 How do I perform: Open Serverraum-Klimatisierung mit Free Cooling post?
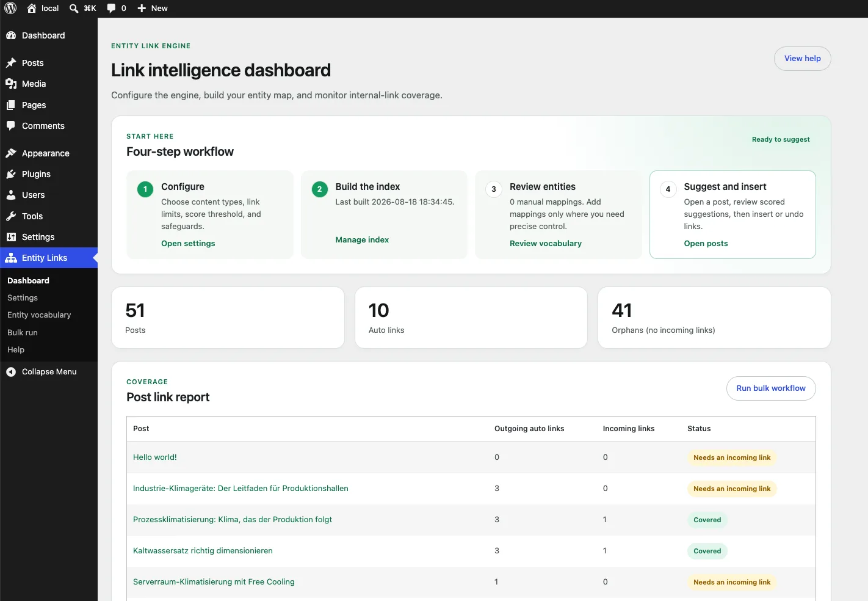pyautogui.click(x=214, y=581)
